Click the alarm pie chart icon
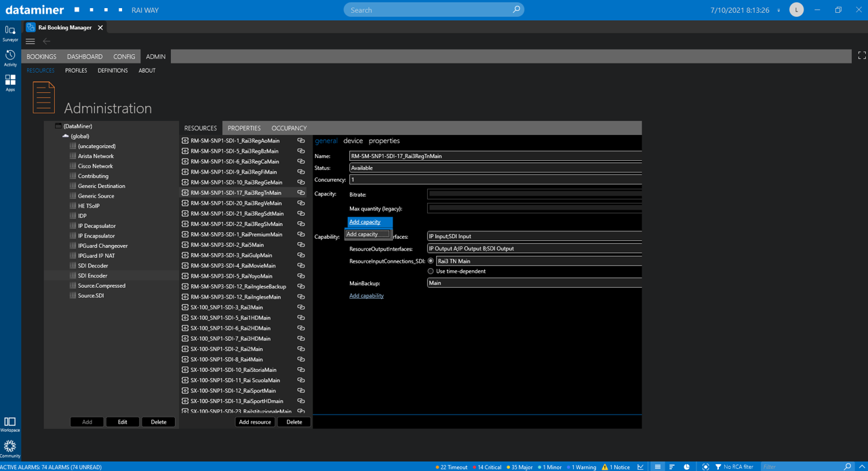The width and height of the screenshot is (868, 471). coord(687,467)
